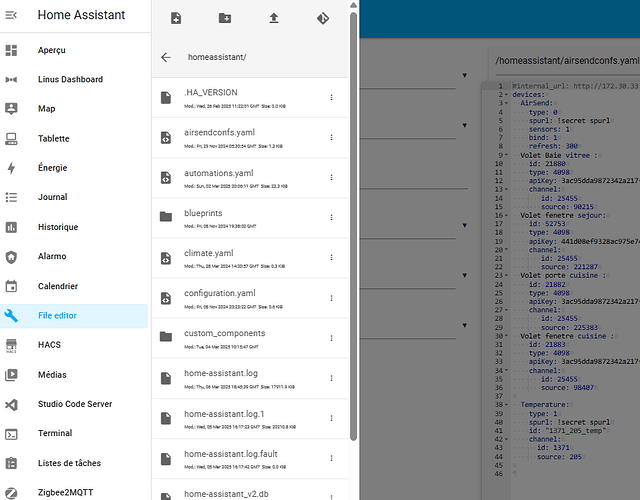Click the Studio Code Server icon
Viewport: 640px width, 500px height.
pyautogui.click(x=11, y=404)
